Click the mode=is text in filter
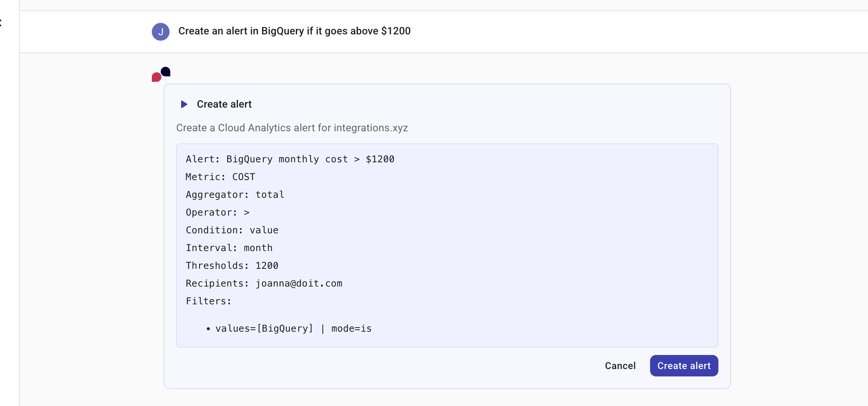868x406 pixels. pos(351,328)
